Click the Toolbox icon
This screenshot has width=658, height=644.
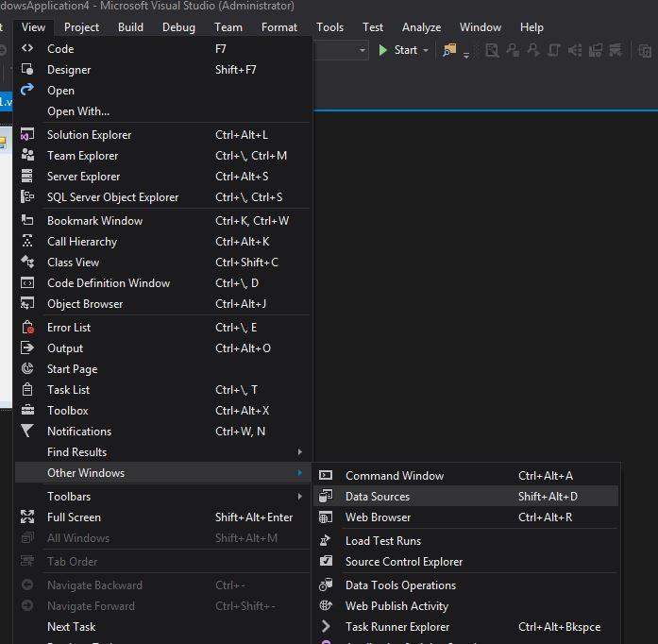point(27,410)
